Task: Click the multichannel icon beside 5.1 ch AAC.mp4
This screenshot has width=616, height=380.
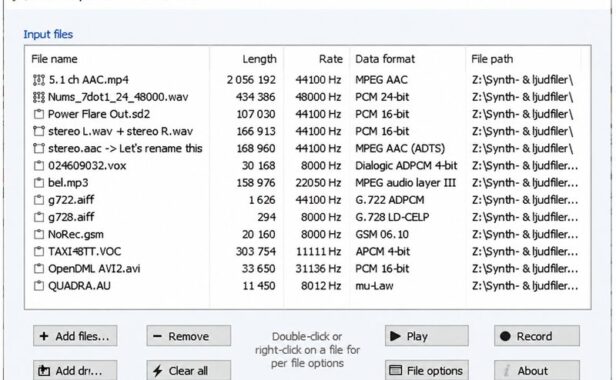Action: tap(38, 80)
